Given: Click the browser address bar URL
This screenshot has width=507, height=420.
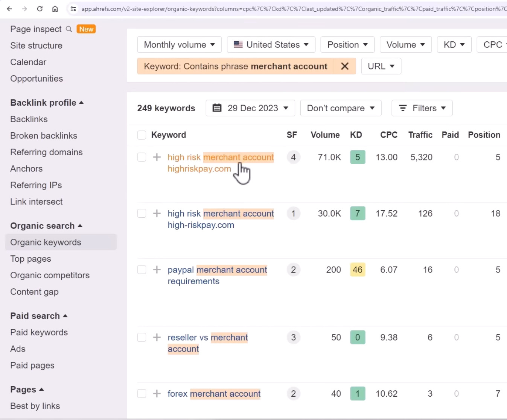Looking at the screenshot, I should (x=294, y=9).
